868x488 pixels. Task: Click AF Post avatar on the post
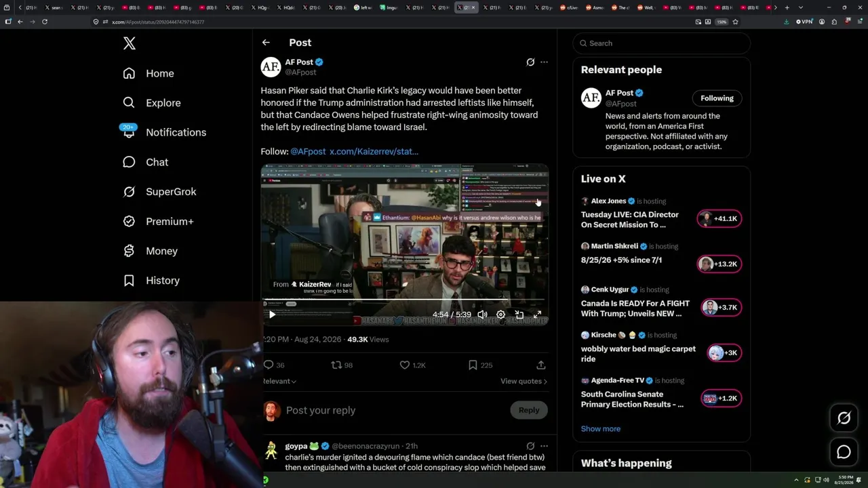(271, 66)
